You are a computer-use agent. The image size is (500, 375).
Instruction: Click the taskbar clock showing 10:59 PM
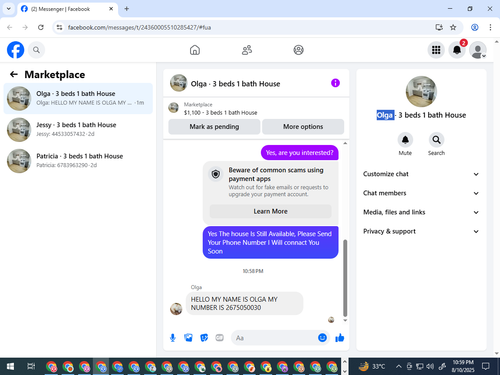point(463,366)
